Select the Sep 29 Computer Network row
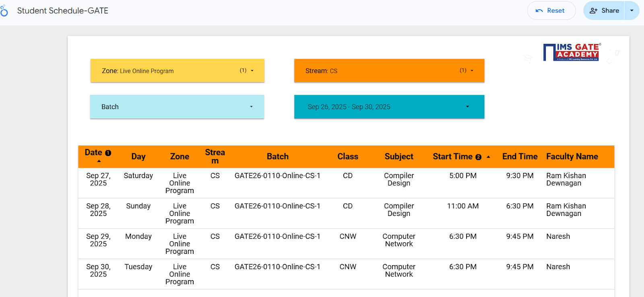644x297 pixels. click(x=398, y=240)
